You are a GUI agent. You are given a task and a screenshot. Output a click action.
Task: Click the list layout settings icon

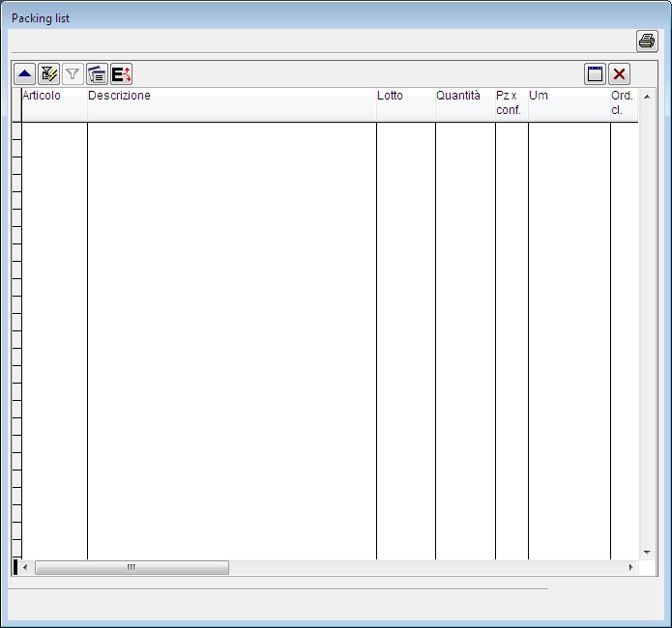coord(97,74)
